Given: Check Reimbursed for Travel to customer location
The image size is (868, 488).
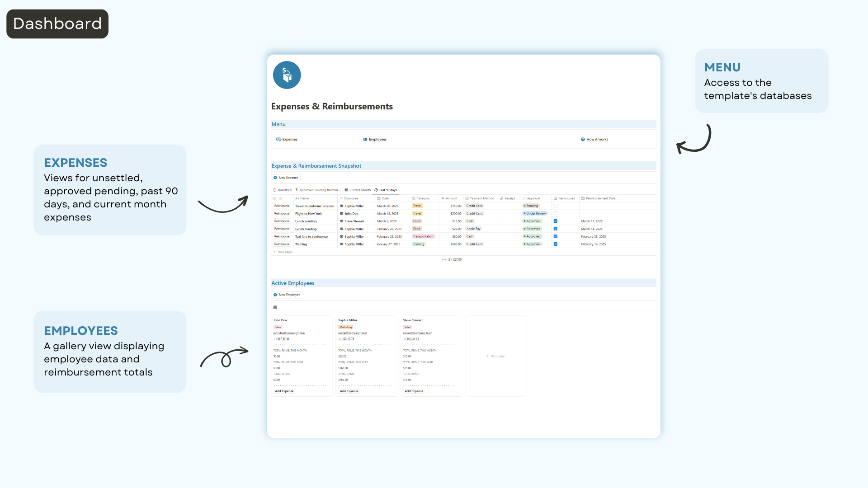Looking at the screenshot, I should point(556,206).
